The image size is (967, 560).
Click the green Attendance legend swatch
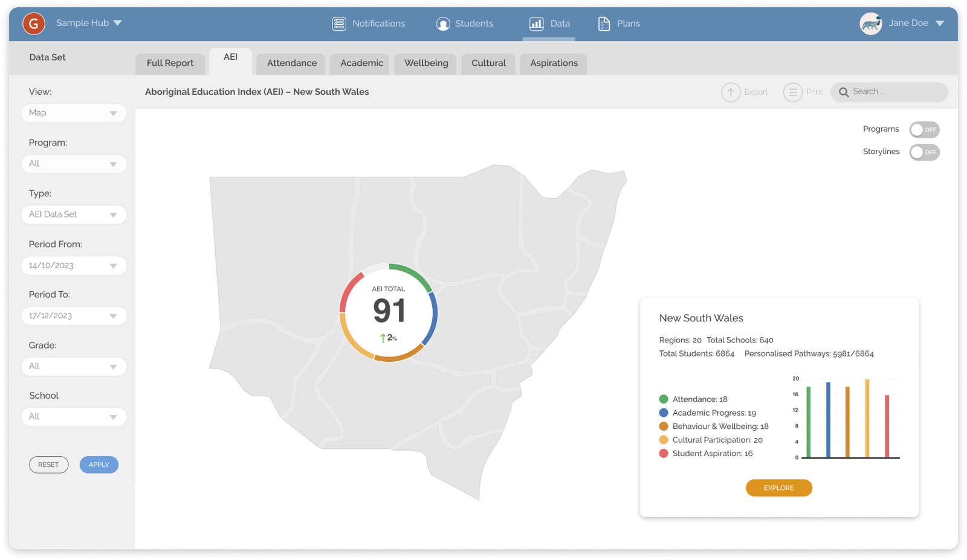coord(664,399)
